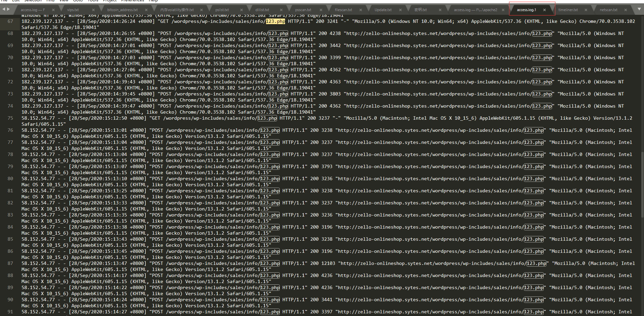Click line number 75 in the gutter
Viewport: 644px width, 316px height.
tap(10, 118)
